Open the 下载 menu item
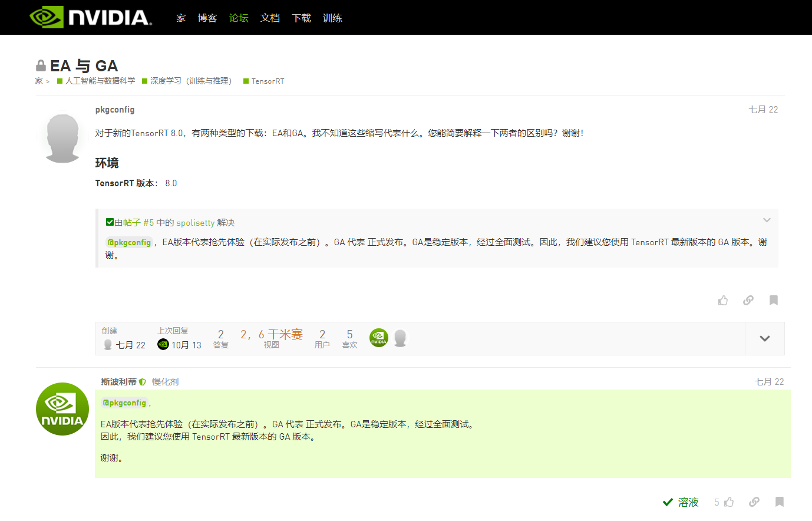 tap(301, 18)
